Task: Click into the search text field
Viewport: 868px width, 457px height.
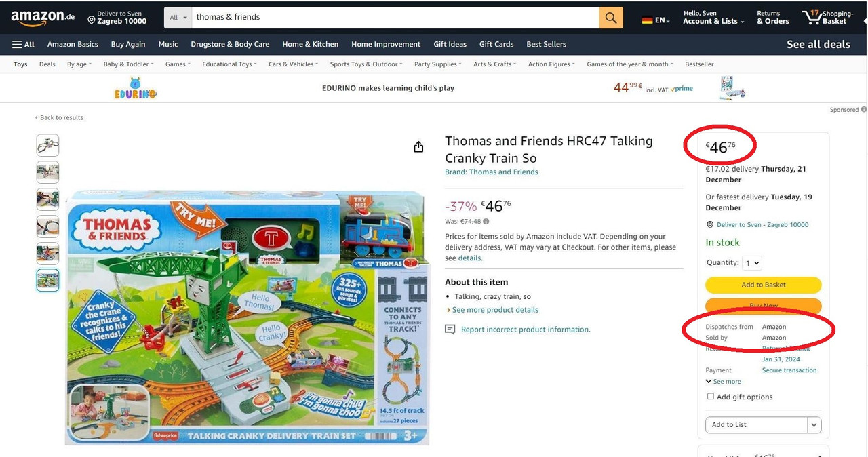Action: pyautogui.click(x=395, y=18)
